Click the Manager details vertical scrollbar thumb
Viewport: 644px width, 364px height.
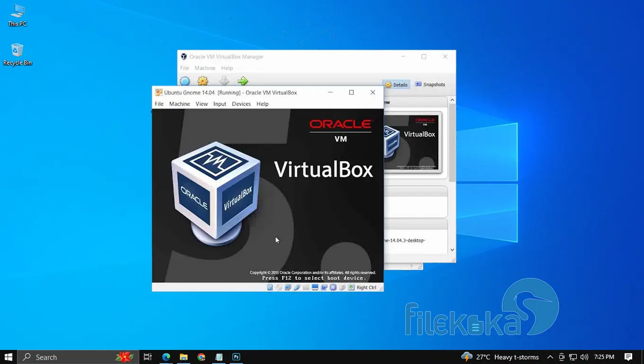pos(452,142)
